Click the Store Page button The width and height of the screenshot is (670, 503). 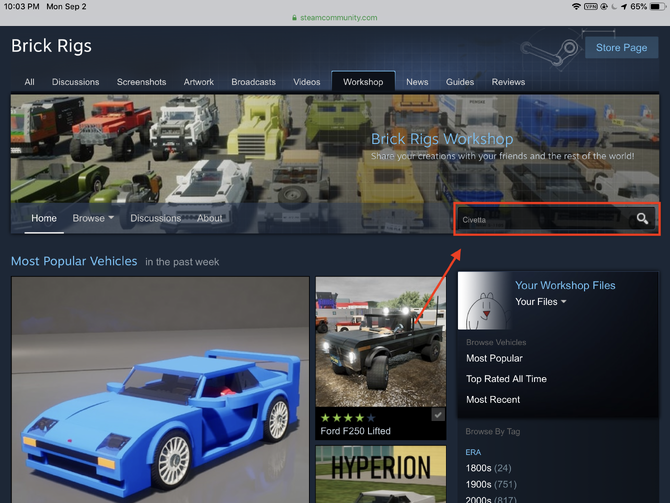pos(621,48)
